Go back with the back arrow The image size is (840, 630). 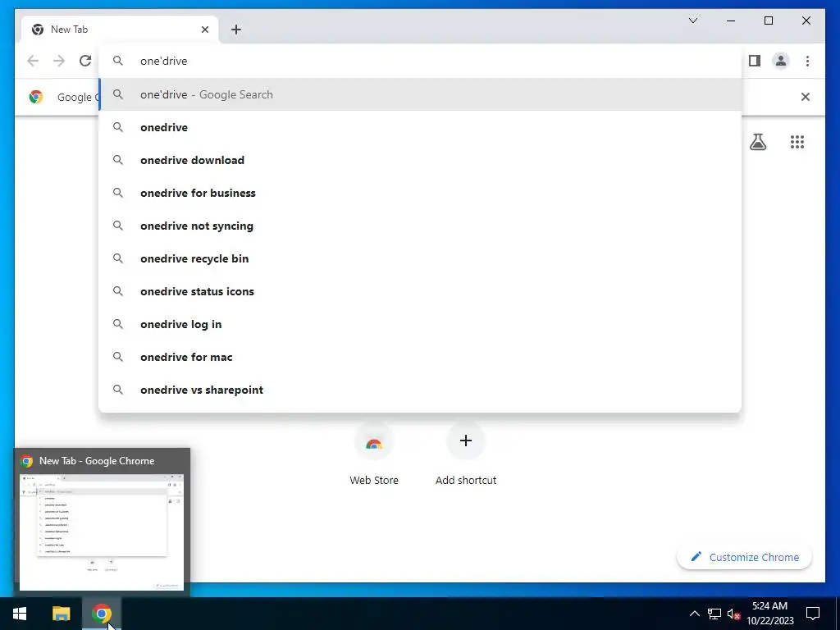(x=33, y=61)
